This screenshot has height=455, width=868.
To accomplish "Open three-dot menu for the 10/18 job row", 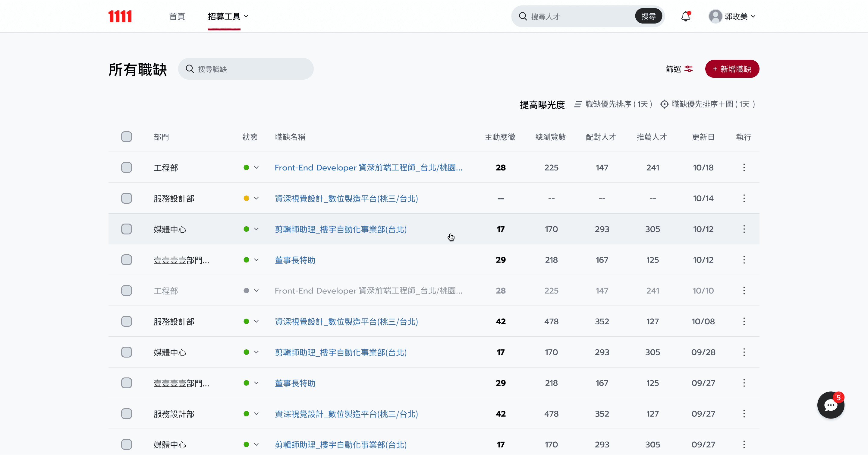I will pyautogui.click(x=744, y=167).
